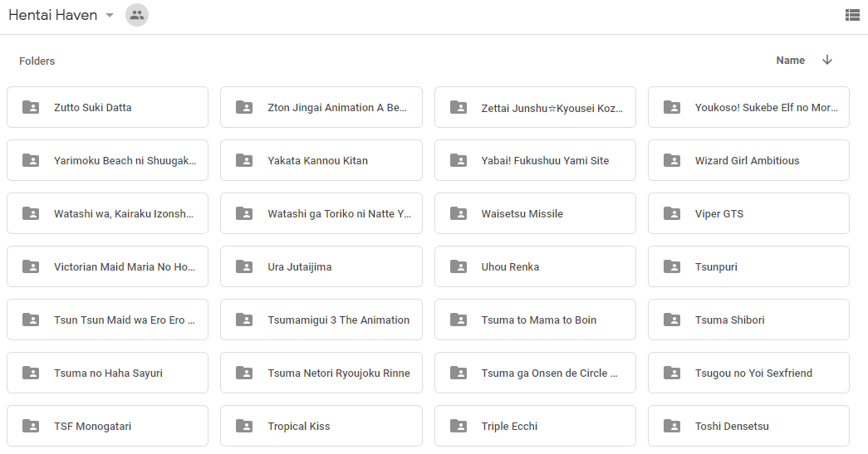Select the TSF Monogatari folder
This screenshot has width=868, height=454.
point(107,426)
